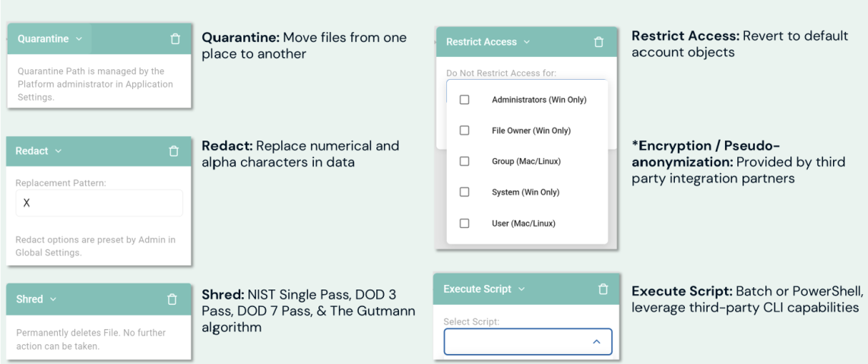The image size is (868, 364).
Task: Tick the Group (Mac/Linux) checkbox
Action: pos(464,161)
